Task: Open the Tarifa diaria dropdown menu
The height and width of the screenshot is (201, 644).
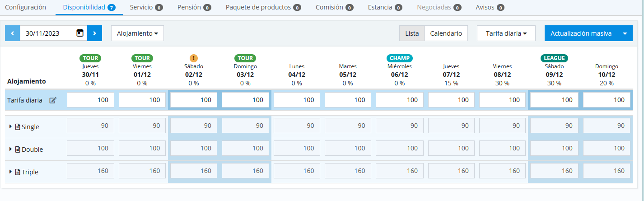Action: pos(506,33)
